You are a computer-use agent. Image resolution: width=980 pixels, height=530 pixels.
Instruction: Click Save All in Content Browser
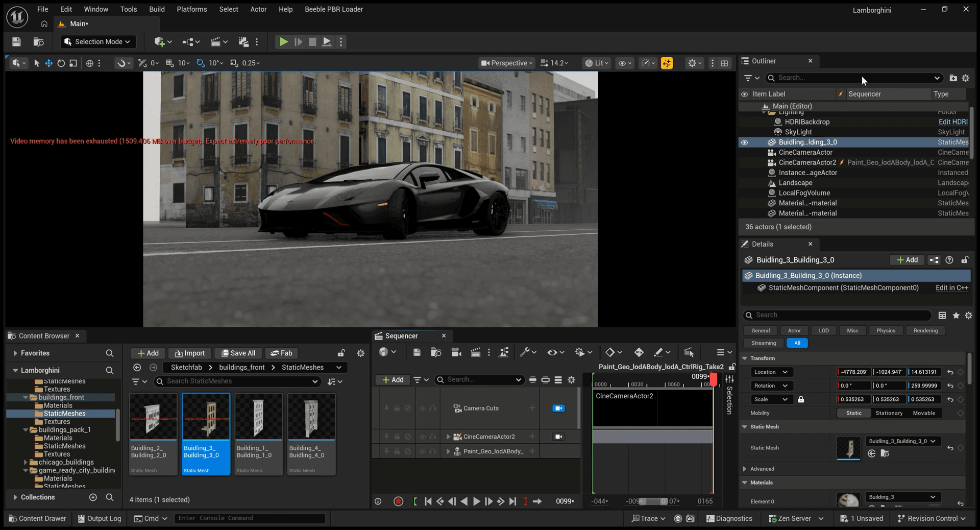pos(238,353)
